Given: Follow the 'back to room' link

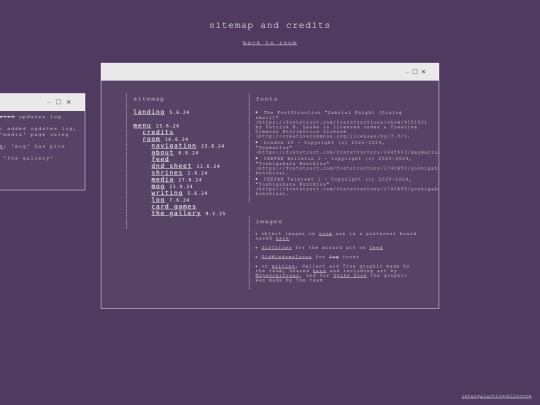Looking at the screenshot, I should [270, 43].
